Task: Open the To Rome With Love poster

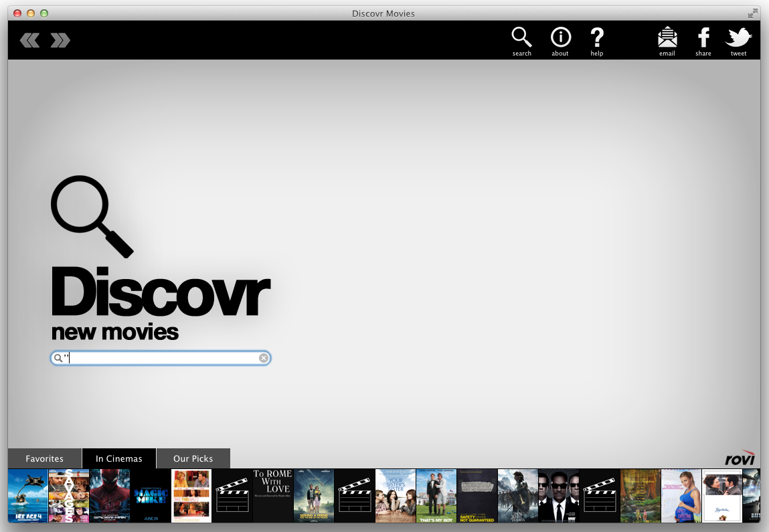Action: (273, 496)
